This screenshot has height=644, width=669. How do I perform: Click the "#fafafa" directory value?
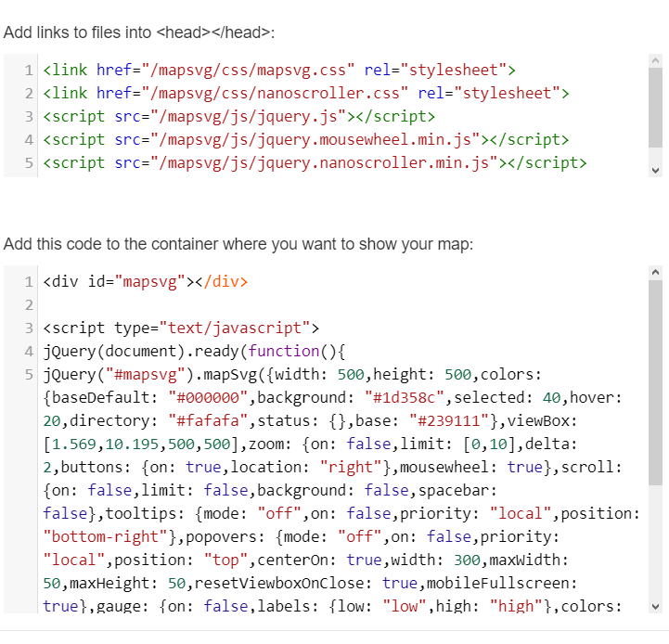coord(208,420)
